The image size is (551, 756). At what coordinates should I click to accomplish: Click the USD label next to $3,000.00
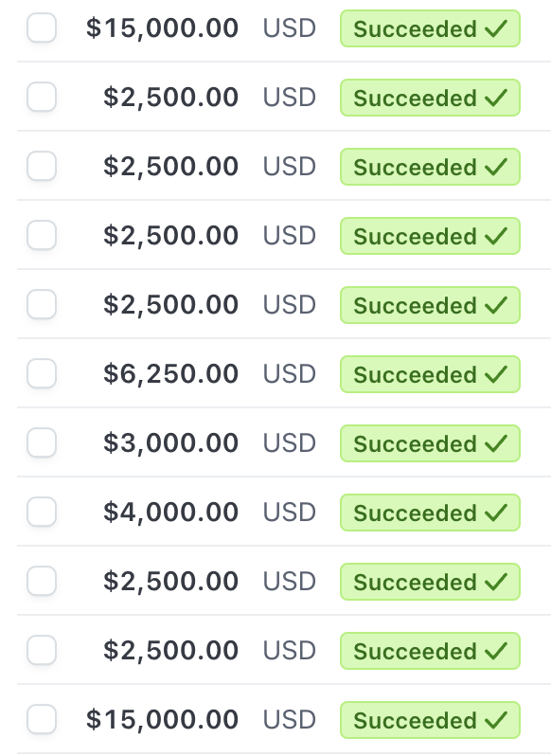[x=290, y=443]
